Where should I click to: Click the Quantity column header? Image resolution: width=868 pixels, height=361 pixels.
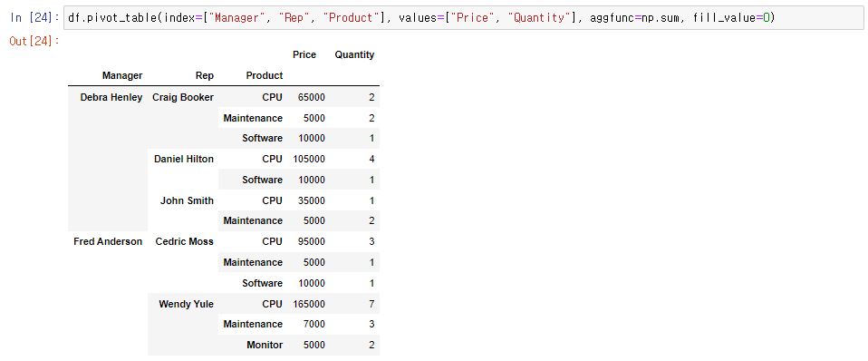point(354,54)
